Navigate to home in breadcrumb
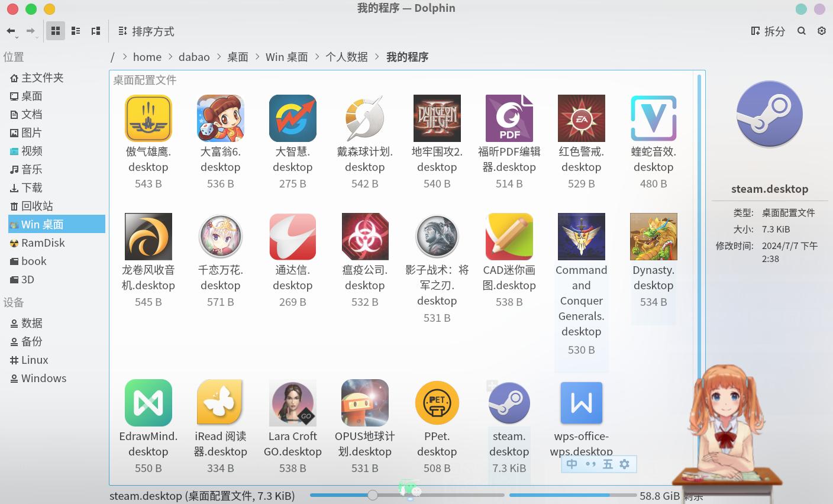833x504 pixels. [x=147, y=57]
